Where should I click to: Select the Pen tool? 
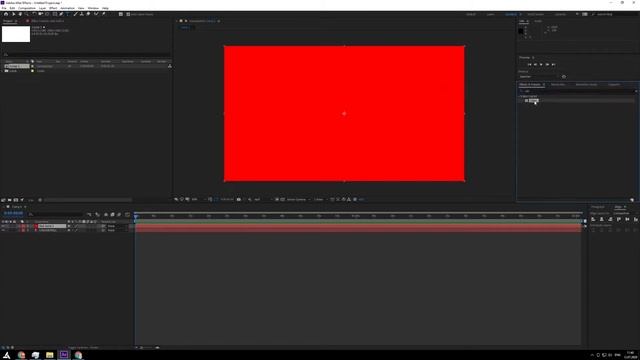[61, 14]
